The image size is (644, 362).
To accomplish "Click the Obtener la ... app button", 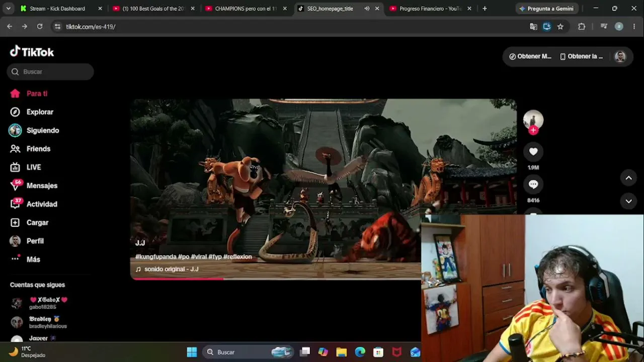I will point(582,56).
